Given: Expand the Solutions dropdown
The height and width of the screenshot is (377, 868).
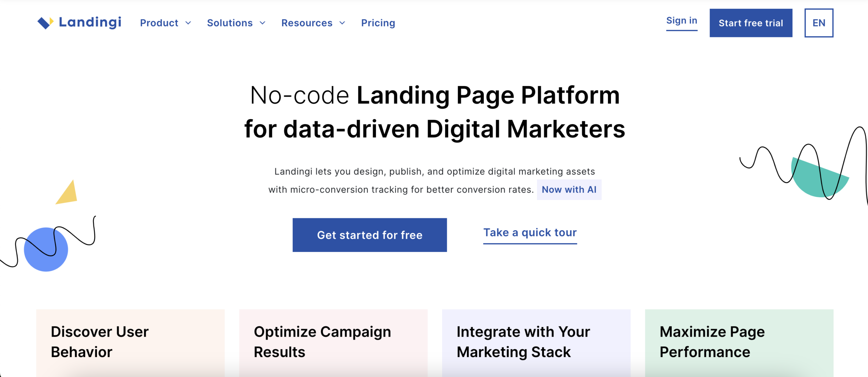Looking at the screenshot, I should 235,23.
